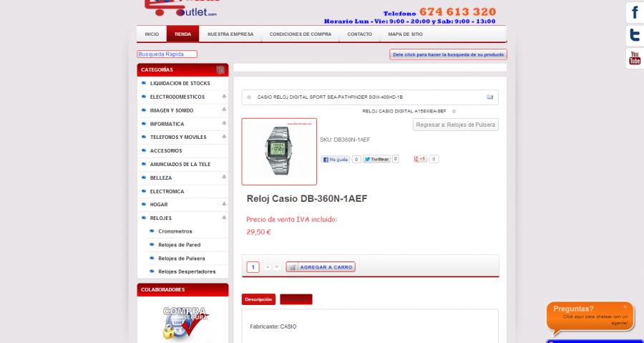The height and width of the screenshot is (343, 644).
Task: Open the ELECTRONICA category
Action: tap(167, 191)
